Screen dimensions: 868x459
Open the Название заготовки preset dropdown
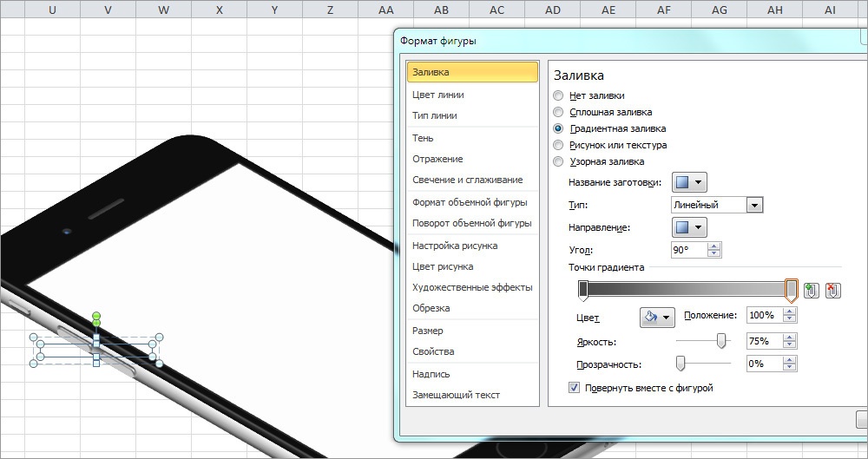pos(689,182)
